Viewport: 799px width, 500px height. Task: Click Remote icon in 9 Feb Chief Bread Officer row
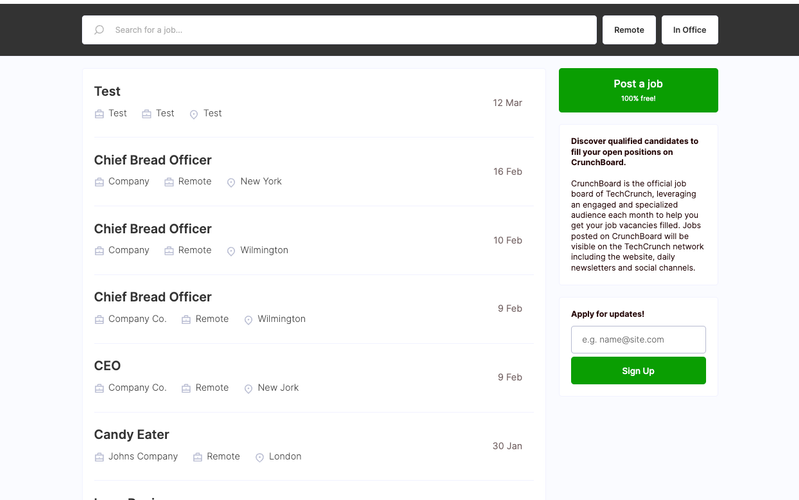[186, 320]
